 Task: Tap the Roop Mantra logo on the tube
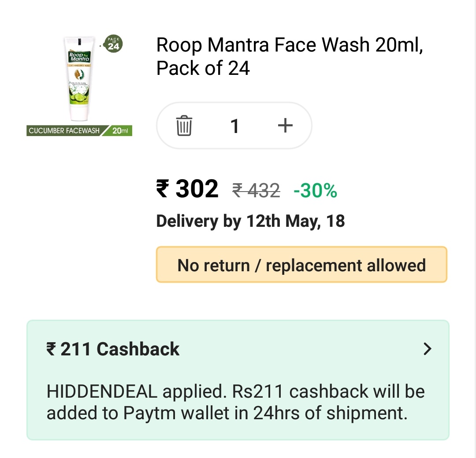[x=79, y=57]
